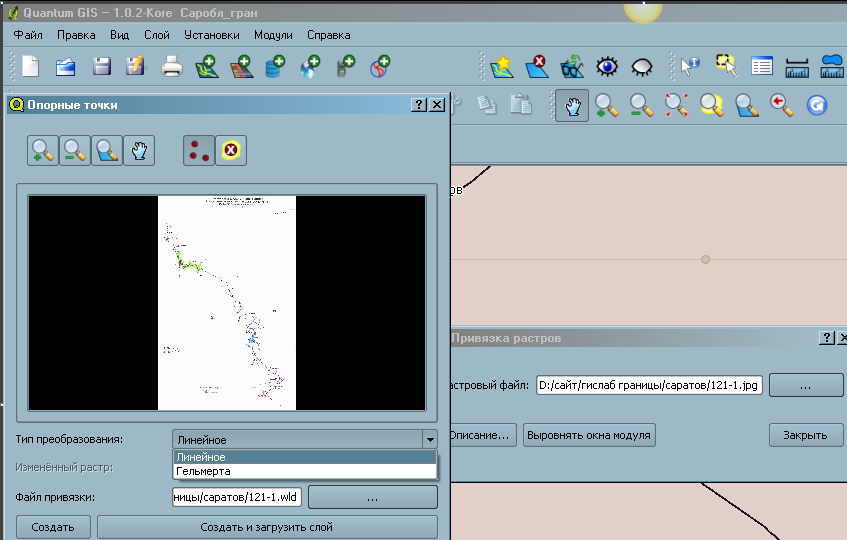This screenshot has height=540, width=847.
Task: Select hand pan tool in Опорные точки dialog
Action: [x=141, y=150]
